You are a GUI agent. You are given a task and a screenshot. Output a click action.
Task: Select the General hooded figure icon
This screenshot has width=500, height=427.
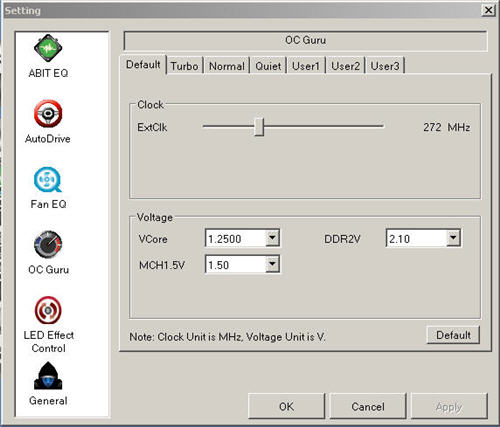tap(48, 376)
